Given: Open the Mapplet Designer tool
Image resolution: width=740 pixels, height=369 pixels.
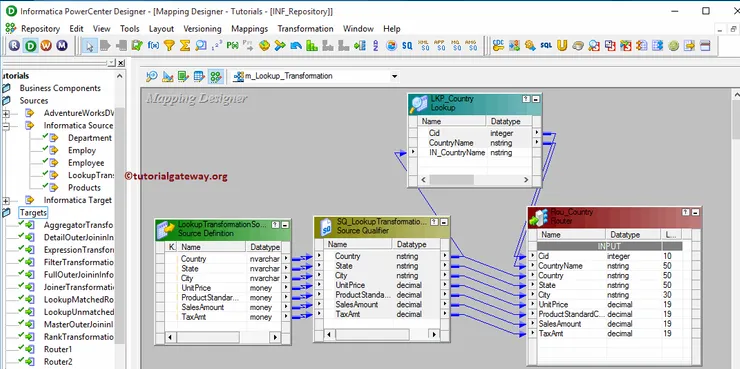Looking at the screenshot, I should point(199,76).
